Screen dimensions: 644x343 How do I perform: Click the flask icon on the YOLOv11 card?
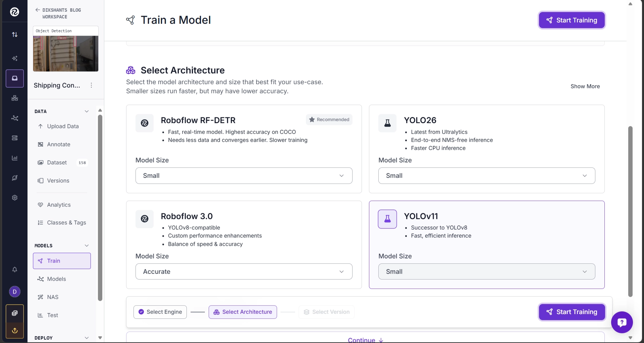[x=387, y=219]
